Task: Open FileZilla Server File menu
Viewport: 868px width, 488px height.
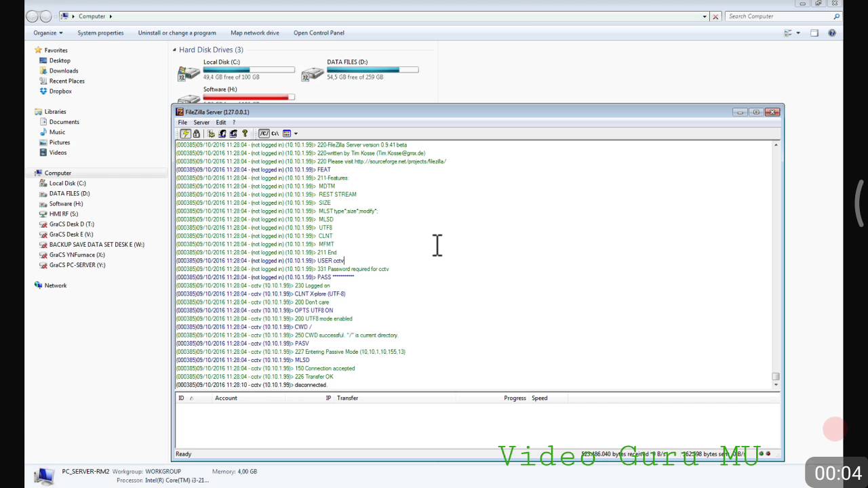Action: coord(182,123)
